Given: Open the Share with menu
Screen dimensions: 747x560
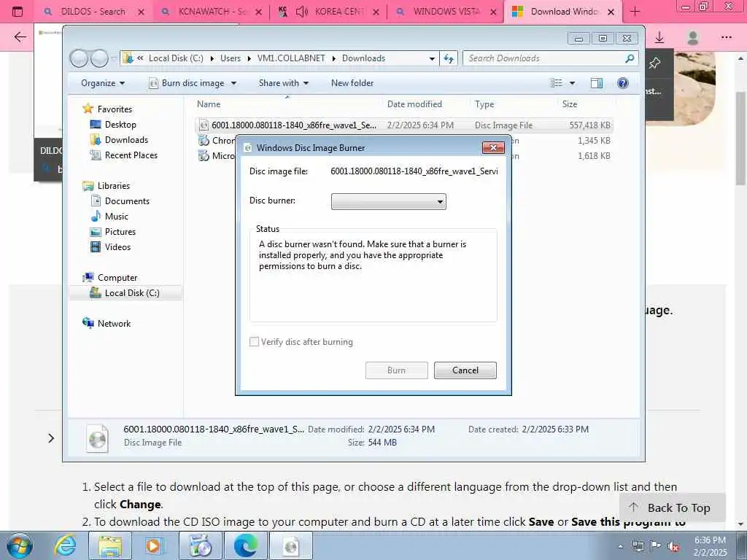Looking at the screenshot, I should (284, 83).
